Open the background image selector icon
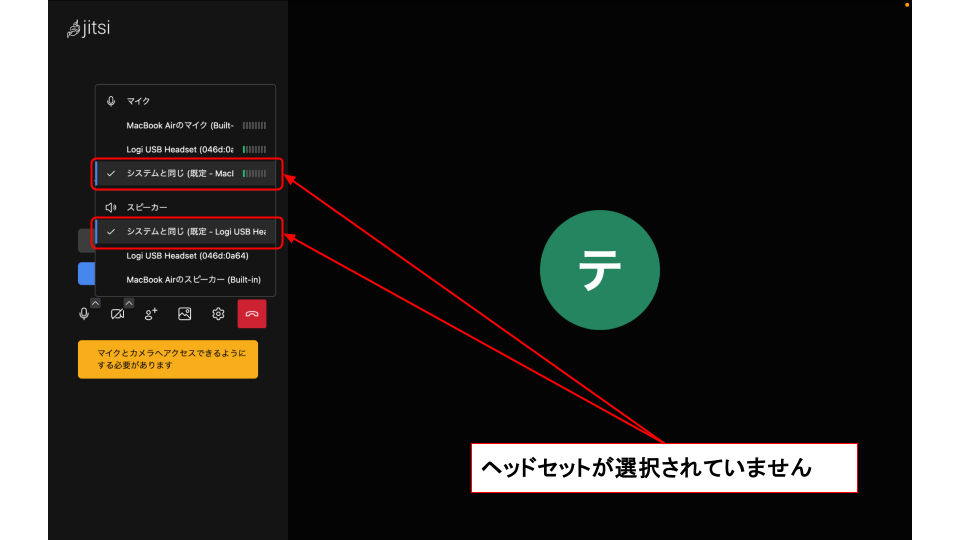Viewport: 960px width, 540px height. coord(184,314)
